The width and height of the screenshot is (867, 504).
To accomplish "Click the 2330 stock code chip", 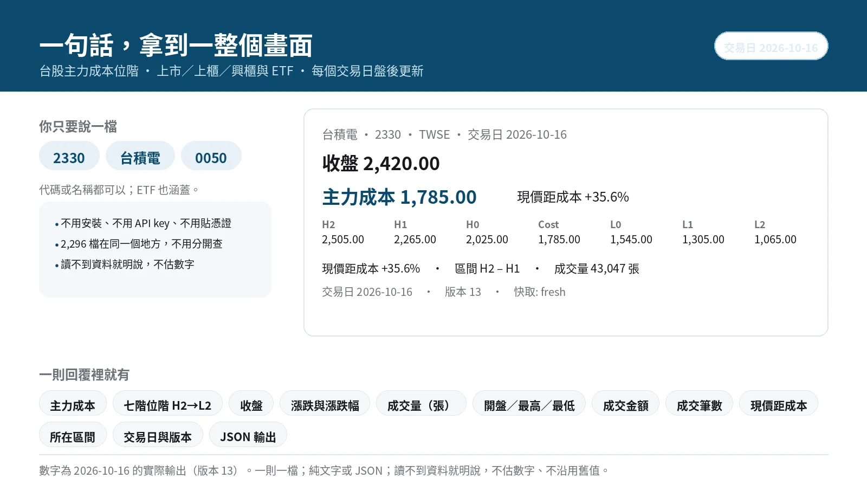I will pos(69,156).
